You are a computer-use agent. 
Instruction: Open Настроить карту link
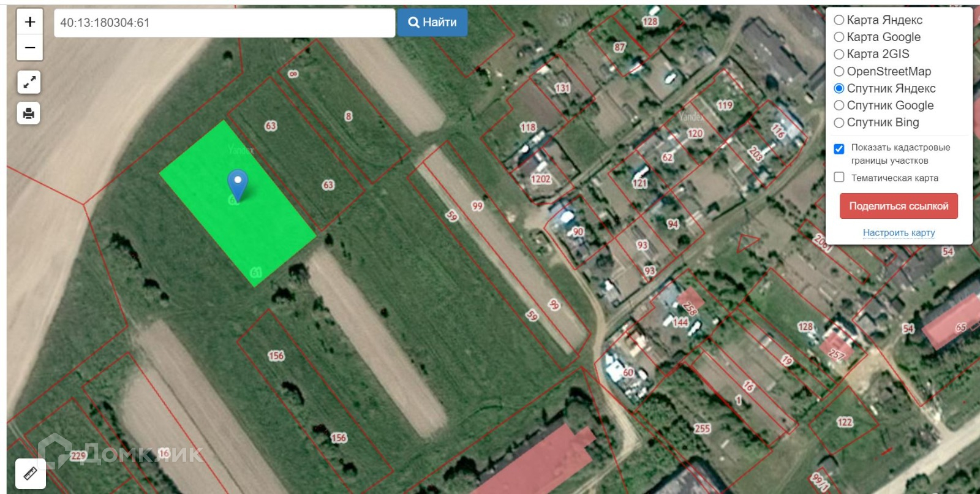point(899,233)
